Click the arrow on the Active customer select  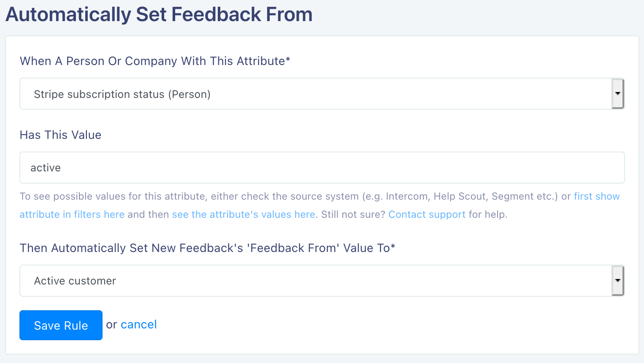click(618, 281)
